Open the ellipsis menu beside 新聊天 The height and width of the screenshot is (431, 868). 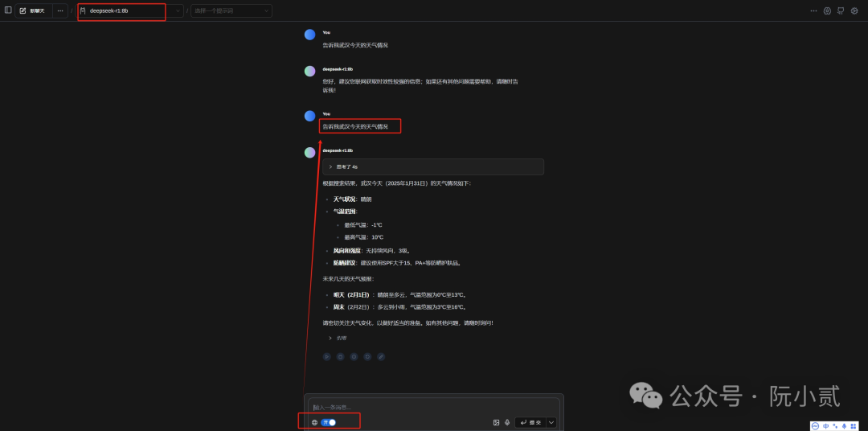coord(60,10)
